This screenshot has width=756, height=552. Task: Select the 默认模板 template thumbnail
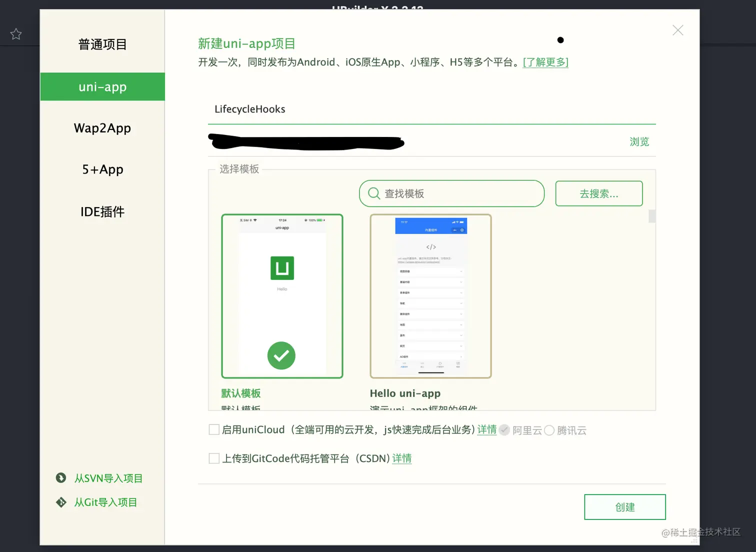click(x=282, y=296)
